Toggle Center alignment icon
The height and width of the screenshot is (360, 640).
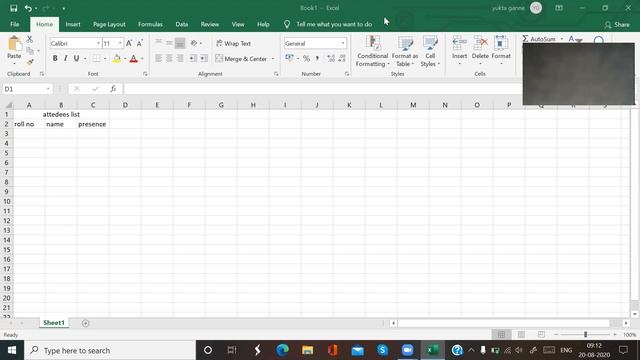click(x=169, y=58)
